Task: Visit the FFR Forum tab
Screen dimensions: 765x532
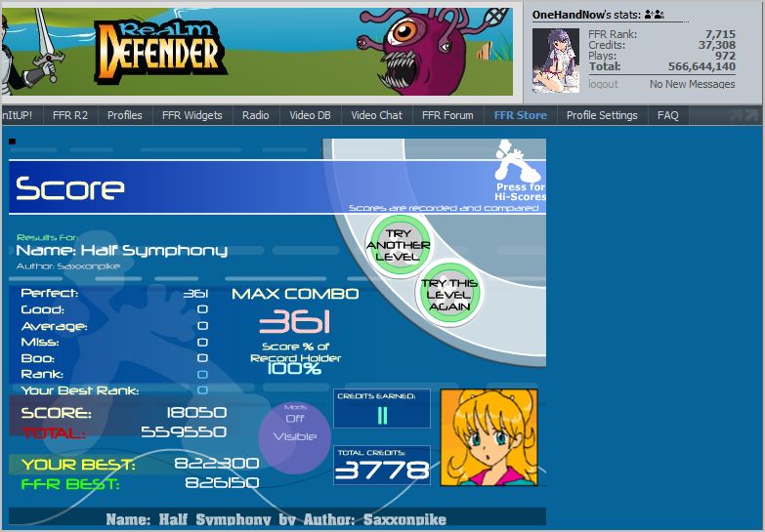Action: click(447, 115)
